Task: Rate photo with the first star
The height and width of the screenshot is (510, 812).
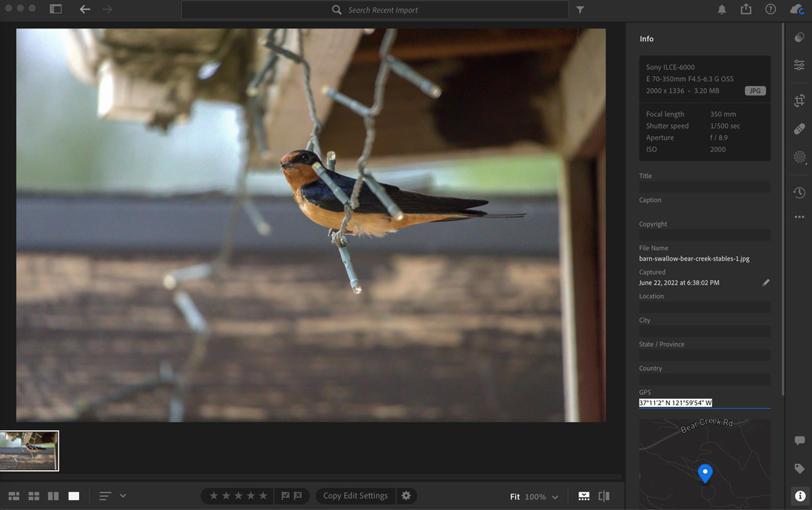Action: click(x=214, y=496)
